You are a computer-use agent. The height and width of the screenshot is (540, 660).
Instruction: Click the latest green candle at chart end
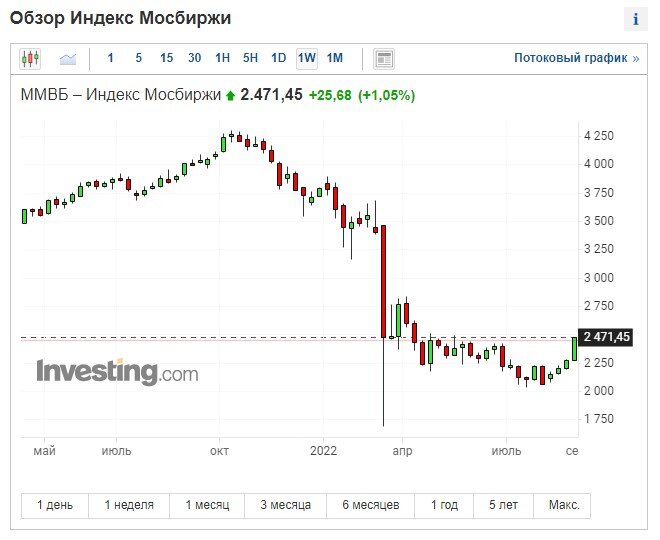[574, 349]
